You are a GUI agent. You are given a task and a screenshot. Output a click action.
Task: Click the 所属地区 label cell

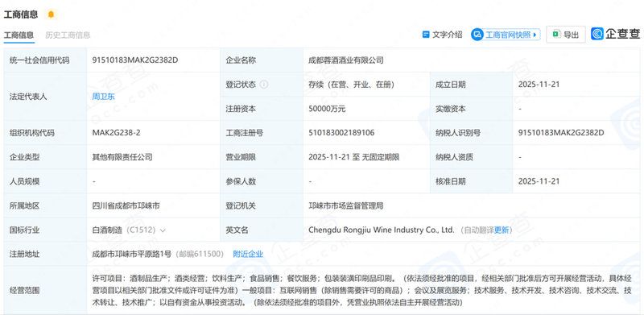45,205
